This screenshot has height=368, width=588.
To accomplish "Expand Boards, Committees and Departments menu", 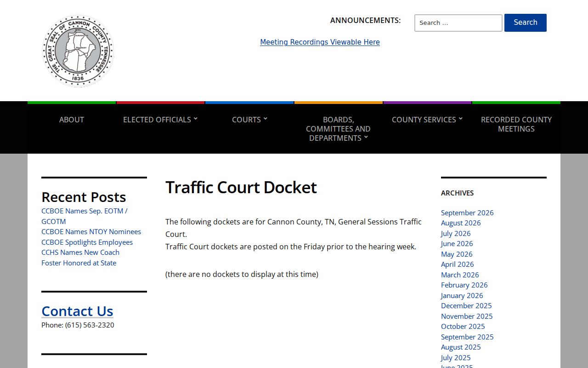I will coord(338,129).
